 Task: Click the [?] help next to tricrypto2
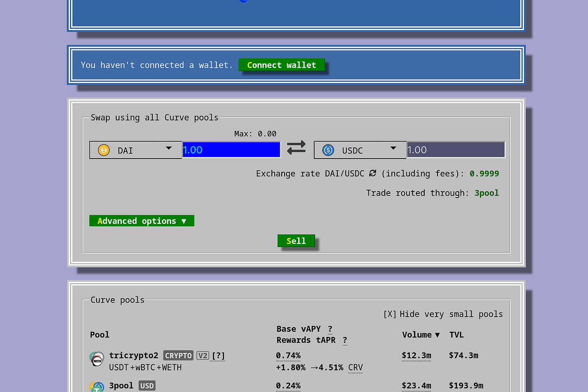click(218, 356)
